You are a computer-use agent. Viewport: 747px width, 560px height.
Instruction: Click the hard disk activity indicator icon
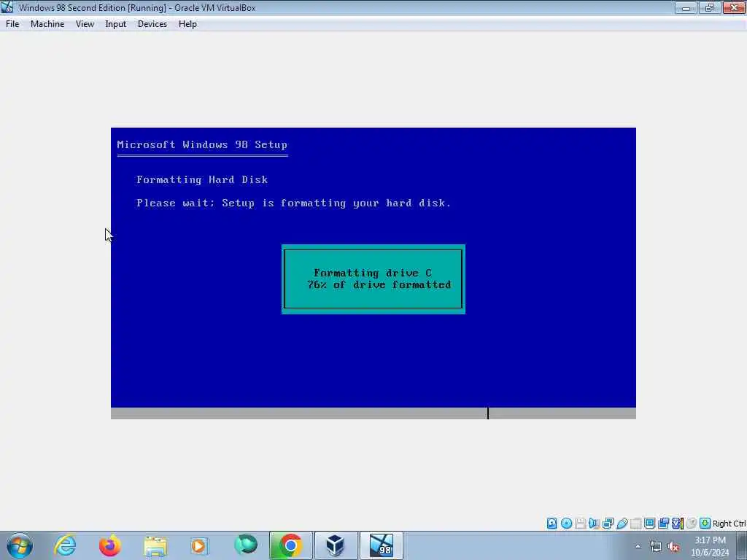[x=551, y=524]
